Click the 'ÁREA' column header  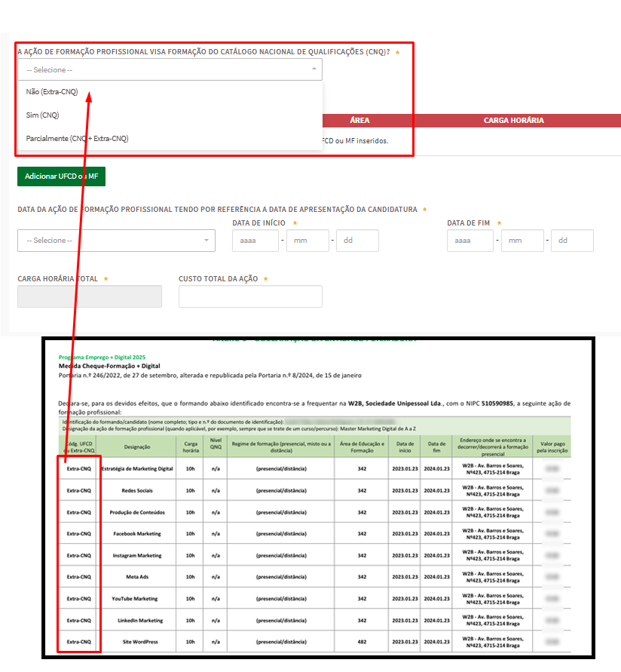pyautogui.click(x=359, y=121)
